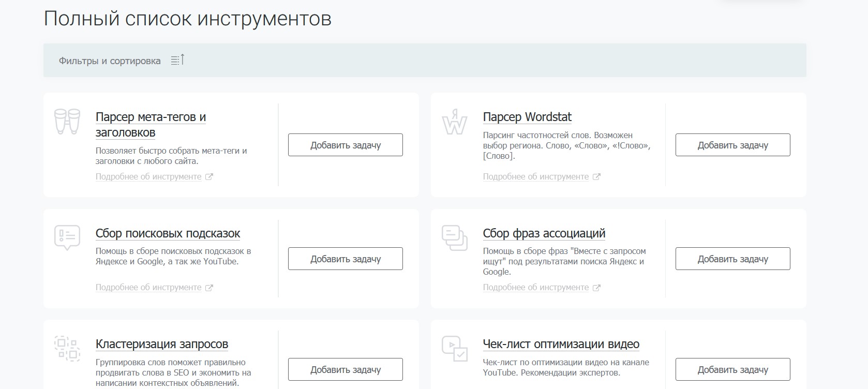Click the video optimization checklist icon
The height and width of the screenshot is (389, 868).
pyautogui.click(x=454, y=348)
